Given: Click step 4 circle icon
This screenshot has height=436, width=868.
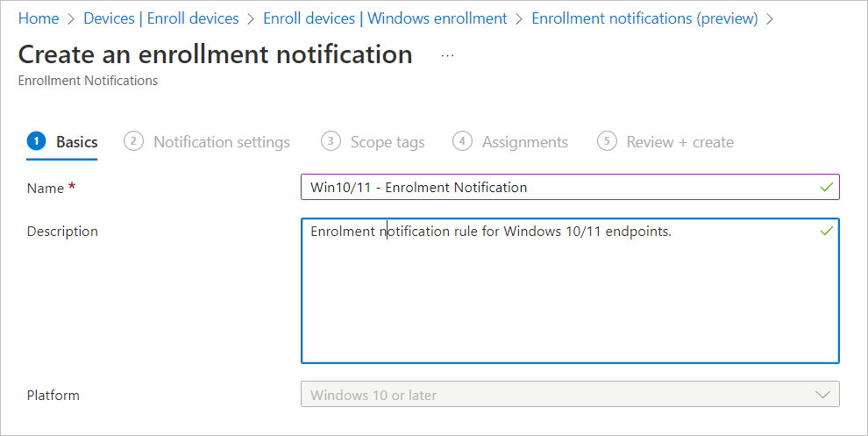Looking at the screenshot, I should pos(462,141).
